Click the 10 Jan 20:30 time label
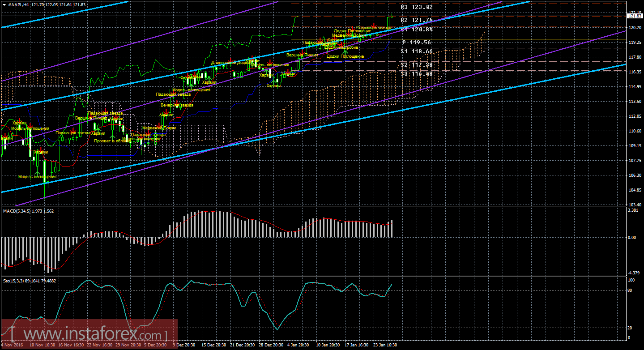This screenshot has width=644, height=350. (327, 345)
